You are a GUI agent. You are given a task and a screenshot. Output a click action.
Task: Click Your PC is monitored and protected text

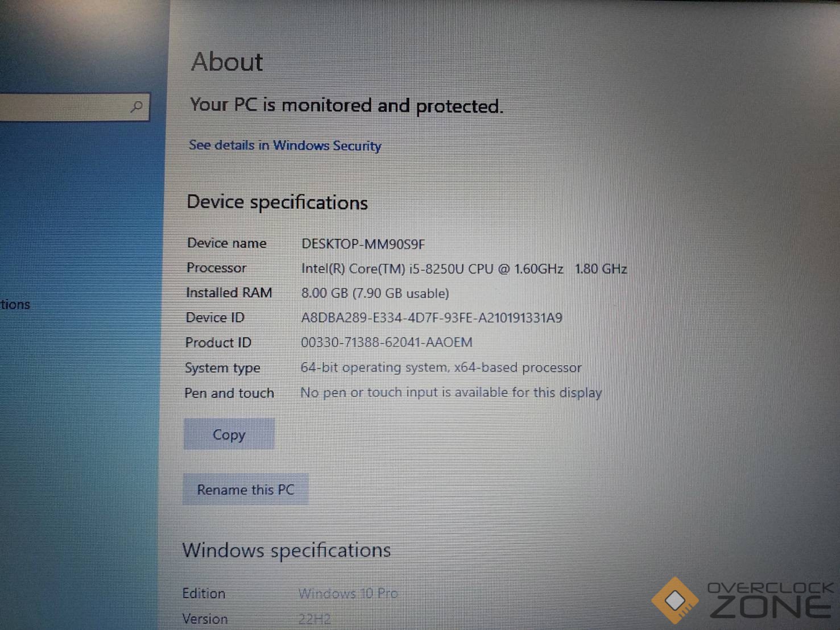[346, 105]
